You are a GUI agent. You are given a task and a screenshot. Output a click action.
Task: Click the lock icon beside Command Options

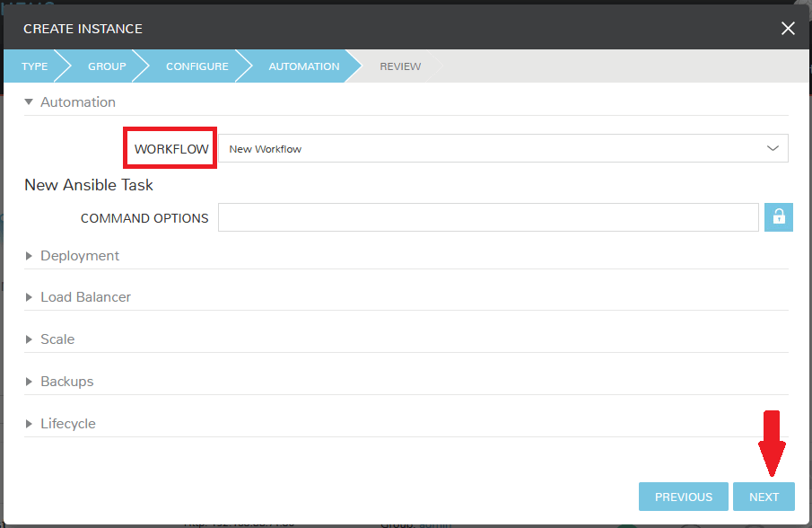coord(778,216)
